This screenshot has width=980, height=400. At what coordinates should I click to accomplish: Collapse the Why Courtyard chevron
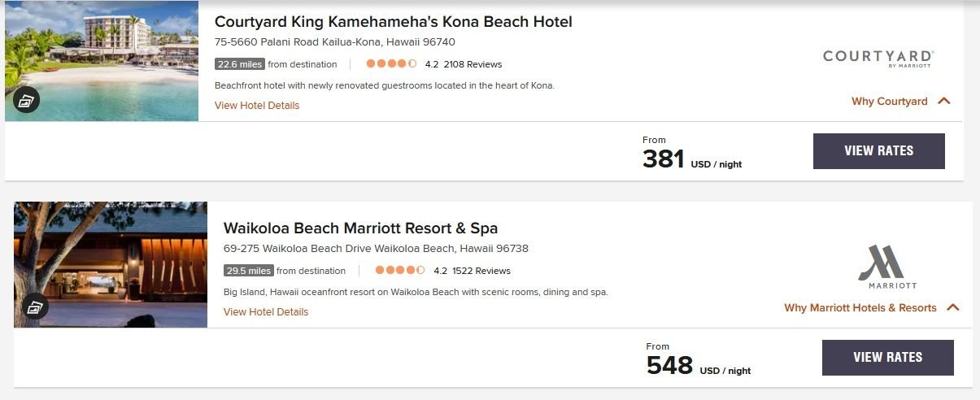click(x=943, y=102)
